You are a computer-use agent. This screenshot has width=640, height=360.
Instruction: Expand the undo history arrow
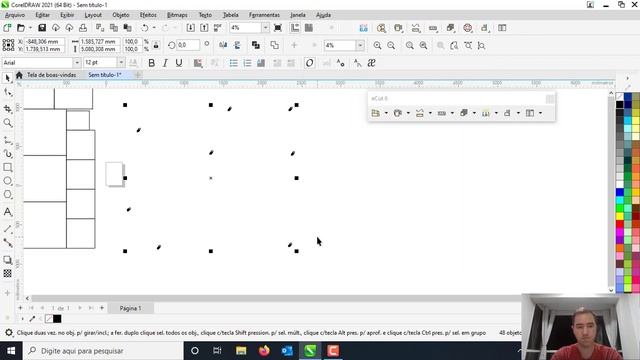tap(154, 28)
